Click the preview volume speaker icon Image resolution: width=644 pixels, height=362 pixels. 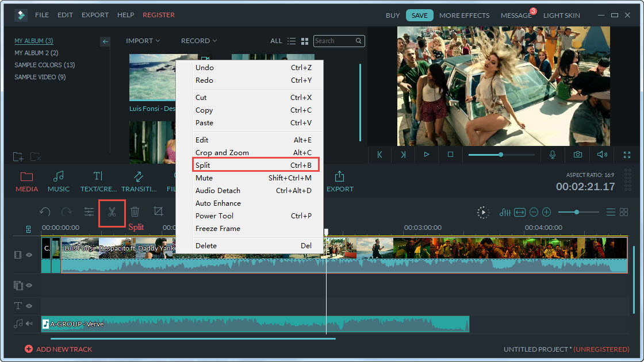pos(602,155)
